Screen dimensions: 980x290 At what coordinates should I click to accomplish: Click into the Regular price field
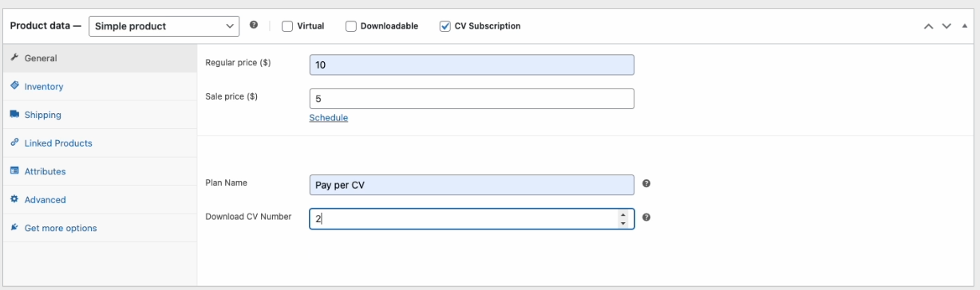point(472,65)
